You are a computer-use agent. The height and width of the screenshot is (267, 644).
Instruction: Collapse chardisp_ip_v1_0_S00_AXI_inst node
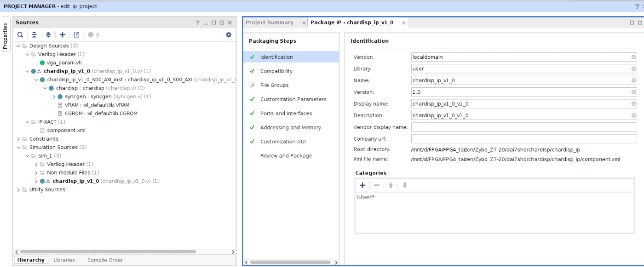(36, 80)
